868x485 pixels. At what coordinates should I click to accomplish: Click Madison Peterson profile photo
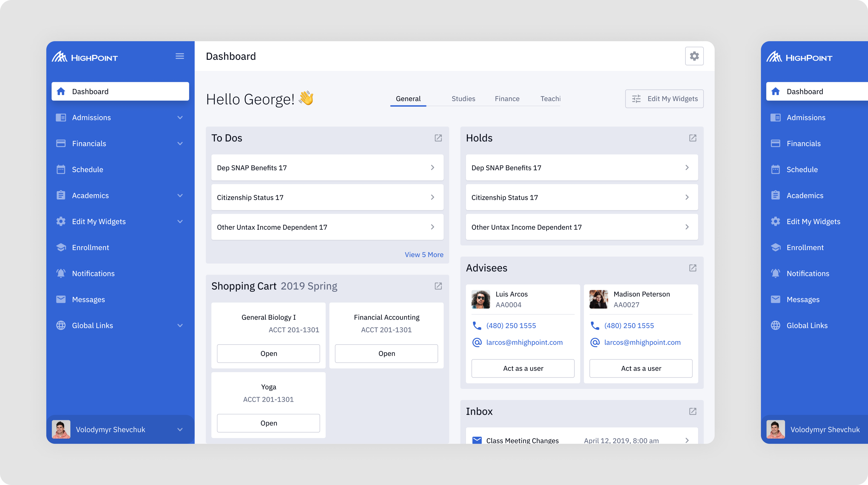point(598,299)
